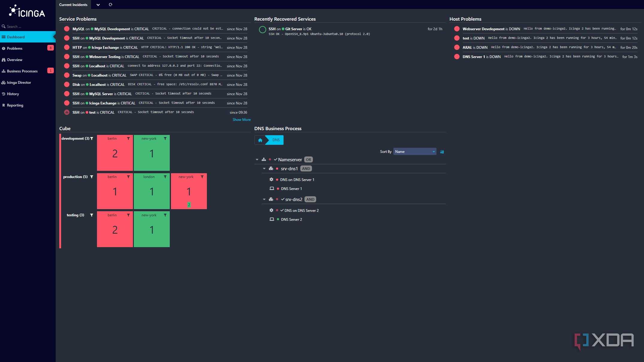Open the Sort By Name dropdown
The image size is (644, 362).
(415, 152)
